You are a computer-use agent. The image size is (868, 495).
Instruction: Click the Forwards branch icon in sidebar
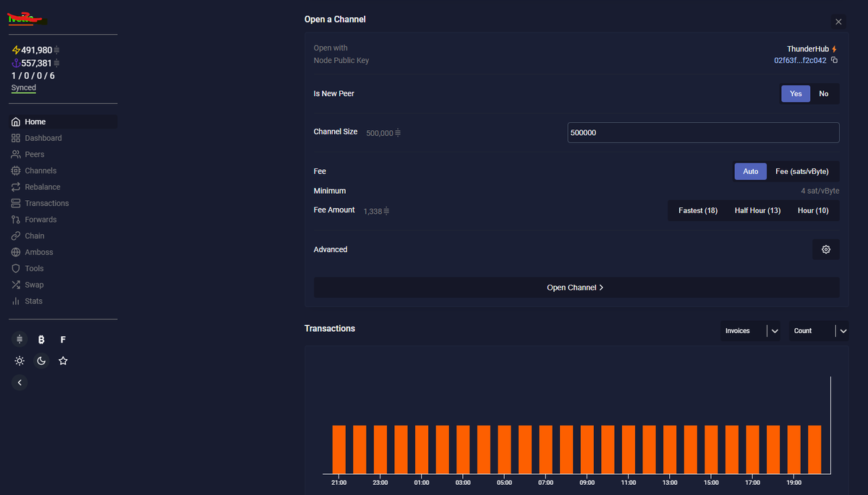16,220
